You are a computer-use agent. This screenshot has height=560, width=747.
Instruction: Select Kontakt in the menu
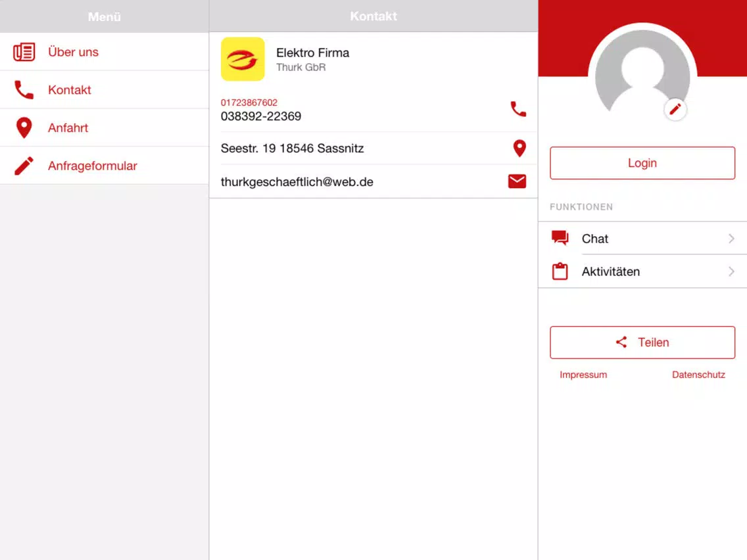(x=105, y=89)
